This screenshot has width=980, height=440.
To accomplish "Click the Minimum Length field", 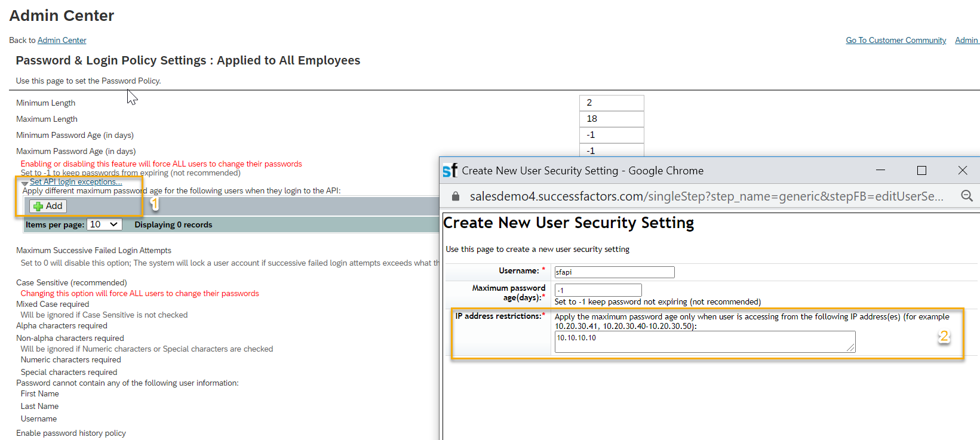I will pyautogui.click(x=612, y=103).
